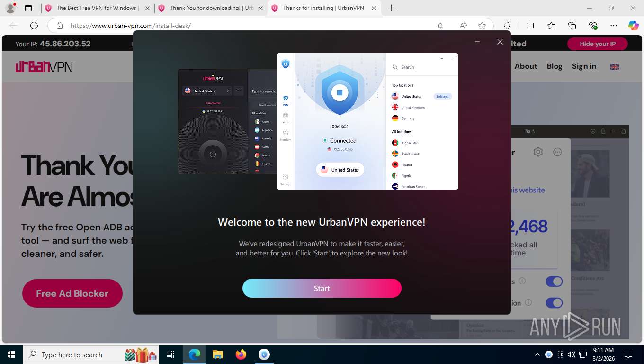Image resolution: width=644 pixels, height=364 pixels.
Task: Open browser Extensions menu
Action: tap(508, 26)
